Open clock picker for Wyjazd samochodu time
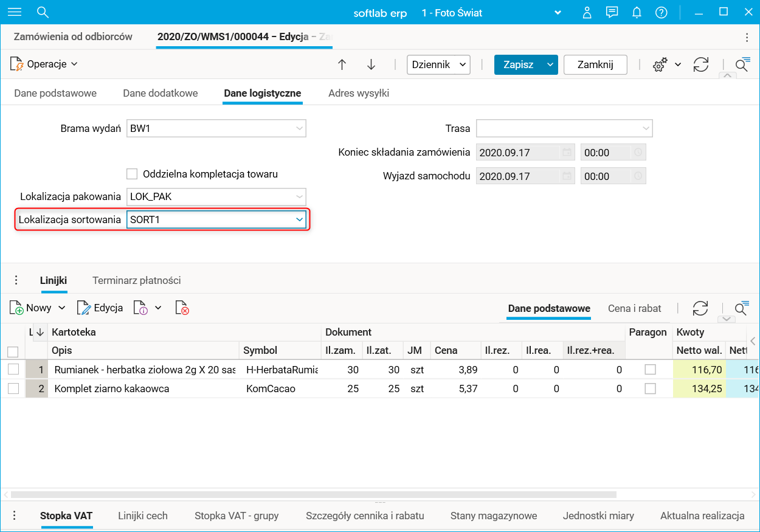Image resolution: width=760 pixels, height=532 pixels. tap(637, 176)
